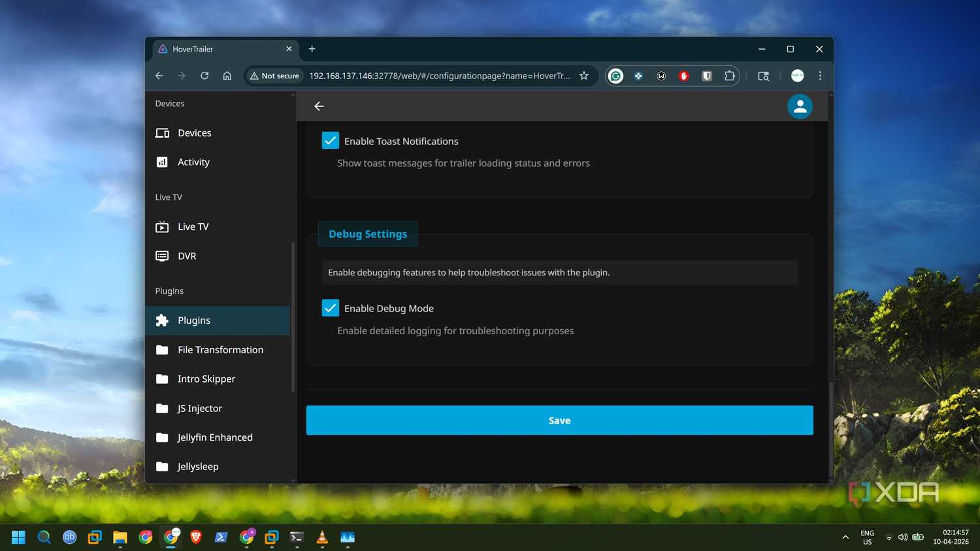
Task: Click the Save button
Action: 559,420
